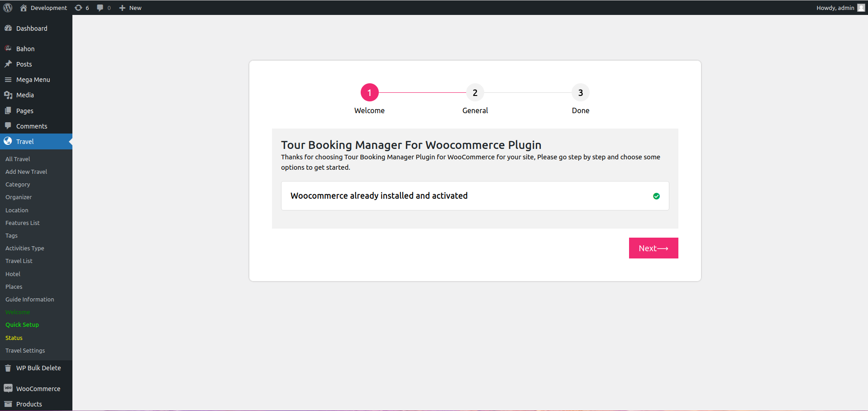Open Activities Type

(x=25, y=248)
